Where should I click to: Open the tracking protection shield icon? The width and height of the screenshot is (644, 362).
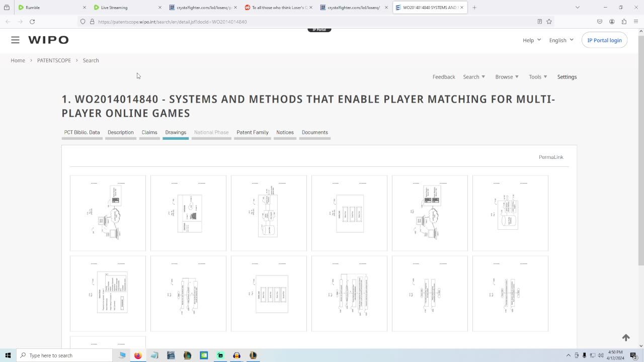tap(83, 22)
